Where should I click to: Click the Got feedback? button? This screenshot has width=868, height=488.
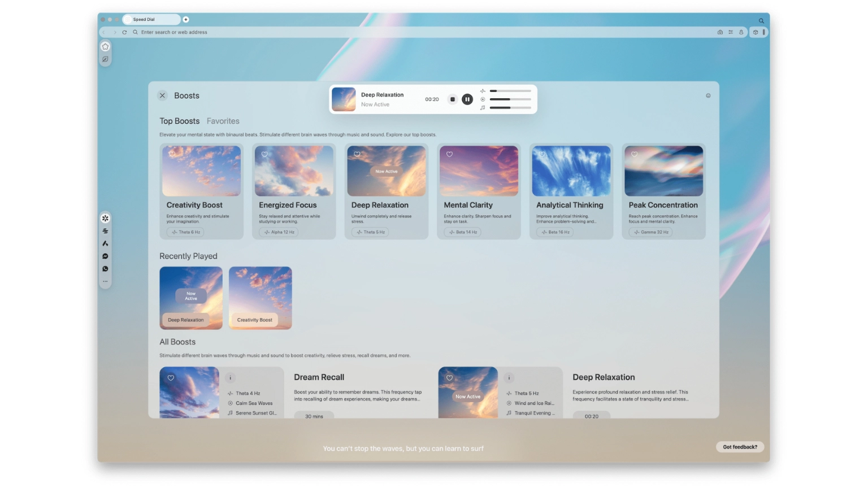click(740, 447)
